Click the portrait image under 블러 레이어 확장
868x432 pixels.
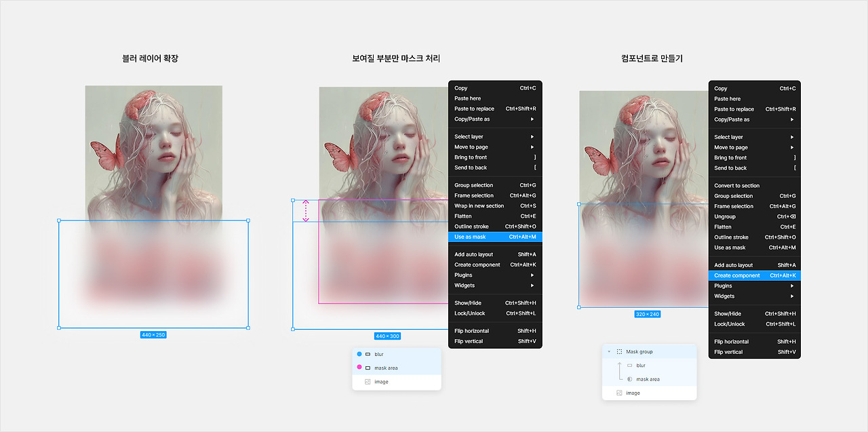(154, 153)
